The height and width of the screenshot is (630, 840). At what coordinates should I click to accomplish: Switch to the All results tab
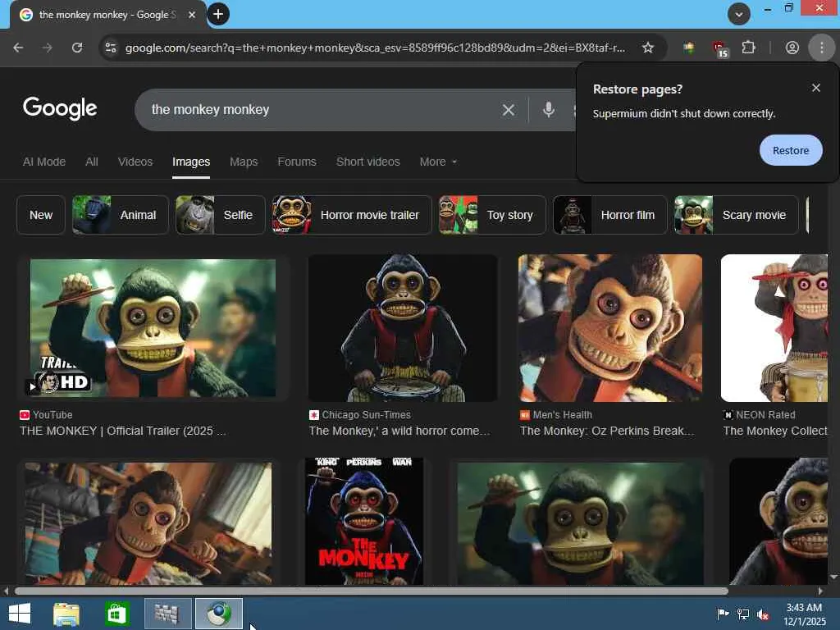click(92, 162)
